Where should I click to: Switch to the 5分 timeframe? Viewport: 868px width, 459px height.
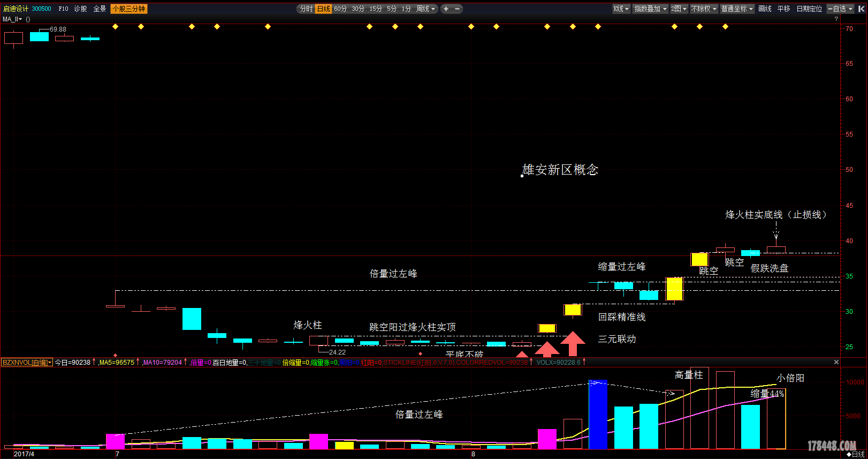point(392,9)
